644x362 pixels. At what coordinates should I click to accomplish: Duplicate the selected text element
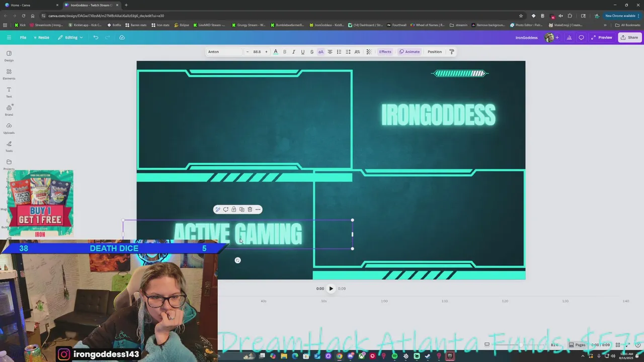242,210
